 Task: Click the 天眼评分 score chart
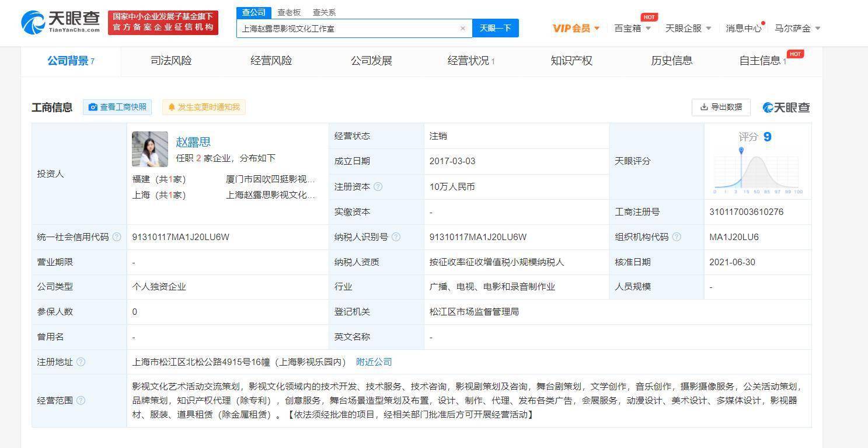coord(758,171)
